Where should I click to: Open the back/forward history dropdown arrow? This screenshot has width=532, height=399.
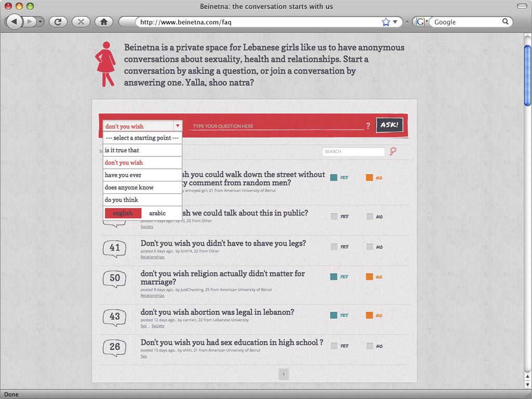[41, 22]
